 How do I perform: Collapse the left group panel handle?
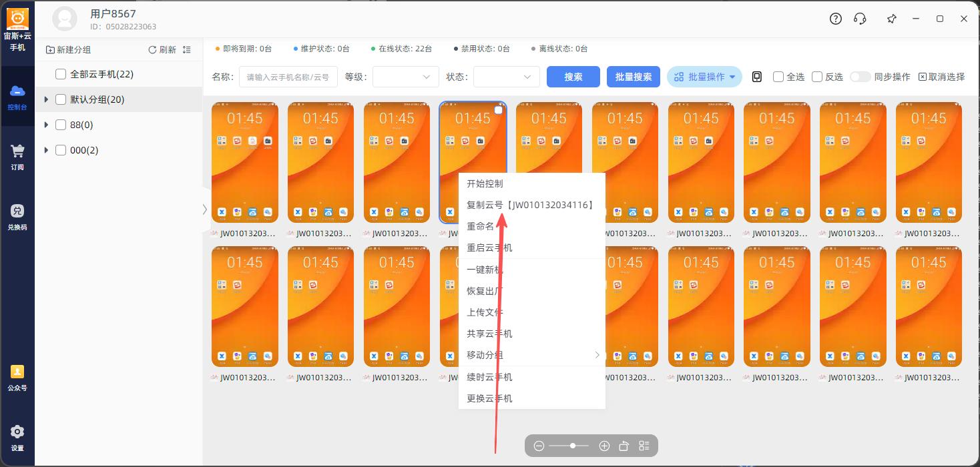point(204,209)
